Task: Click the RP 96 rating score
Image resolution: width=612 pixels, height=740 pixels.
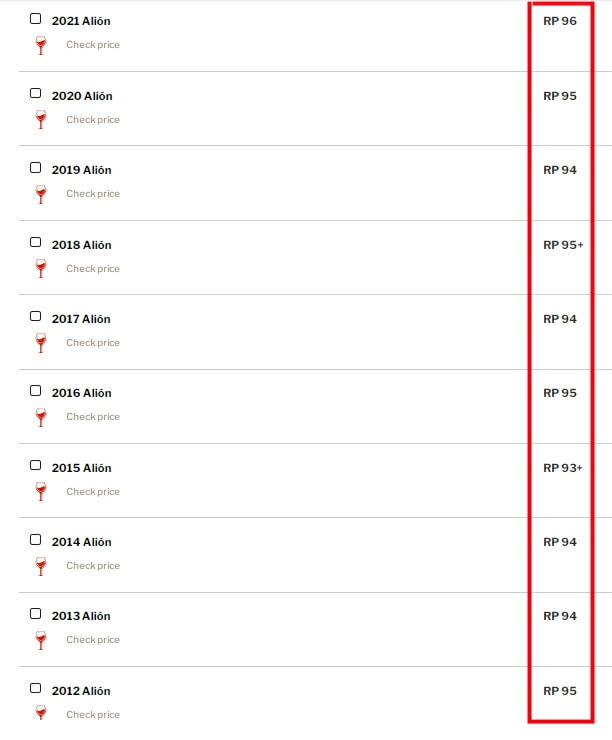Action: point(560,21)
